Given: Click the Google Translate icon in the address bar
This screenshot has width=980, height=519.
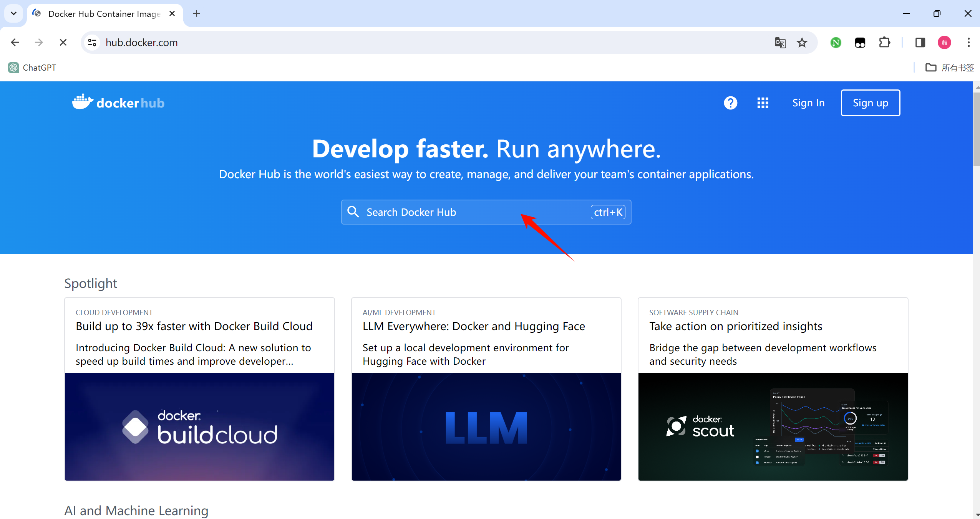Looking at the screenshot, I should [780, 43].
